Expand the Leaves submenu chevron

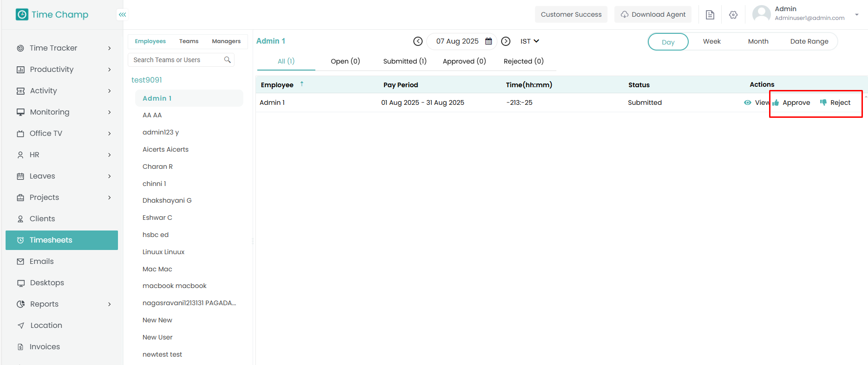(x=110, y=176)
